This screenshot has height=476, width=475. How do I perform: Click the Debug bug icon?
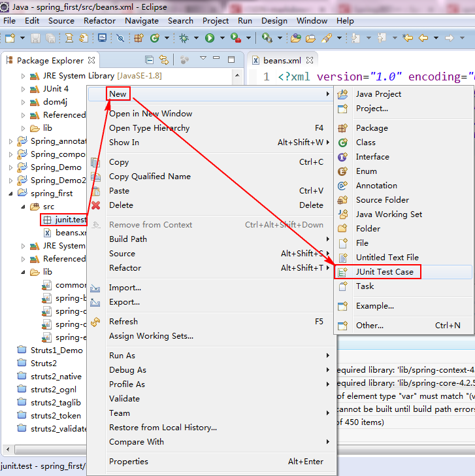click(x=184, y=38)
